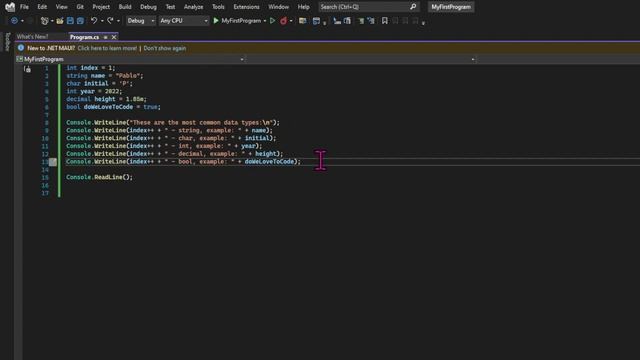Click the line 13 quick actions margin icon

(x=53, y=162)
